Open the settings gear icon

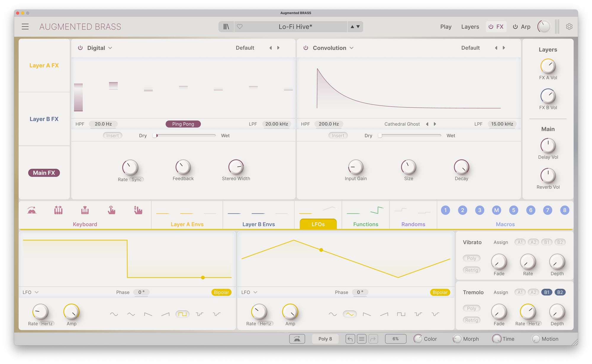pos(569,27)
